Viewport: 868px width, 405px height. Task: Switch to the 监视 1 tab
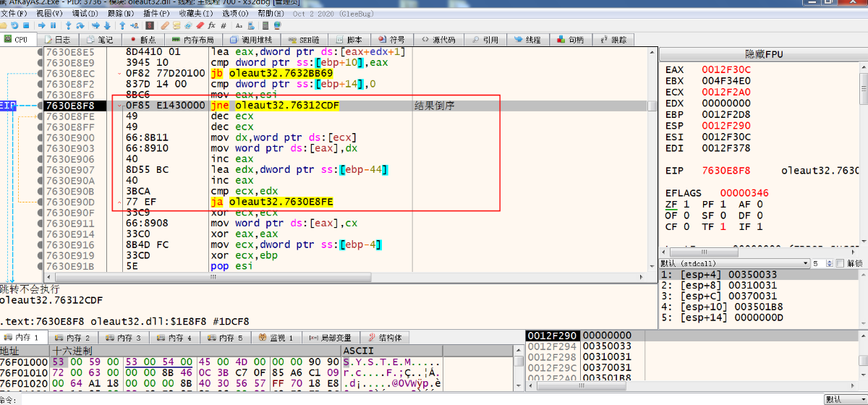276,338
